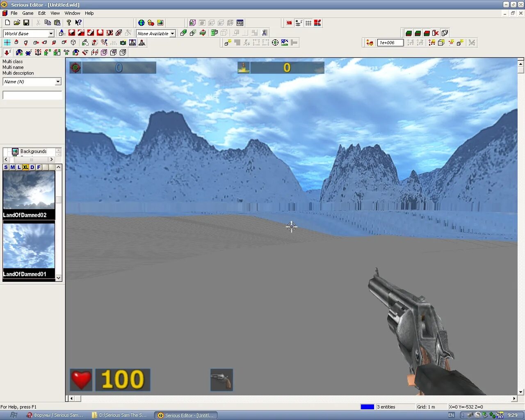The height and width of the screenshot is (420, 525).
Task: Click the texture picture icon beside the globe
Action: [x=160, y=23]
